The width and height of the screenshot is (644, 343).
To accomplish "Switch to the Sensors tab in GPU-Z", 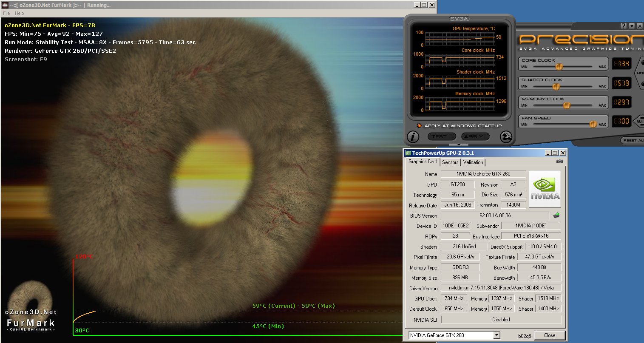I will pos(450,162).
